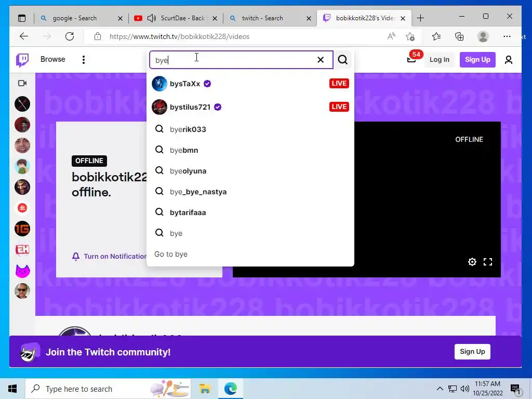Click the tab actions menu icon

[x=22, y=18]
